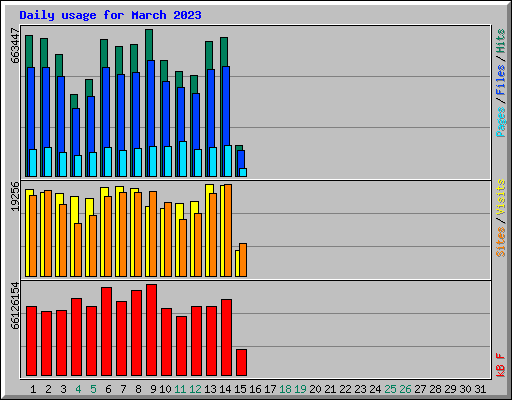
Task: Click day 1 on the x-axis
Action: click(x=33, y=389)
